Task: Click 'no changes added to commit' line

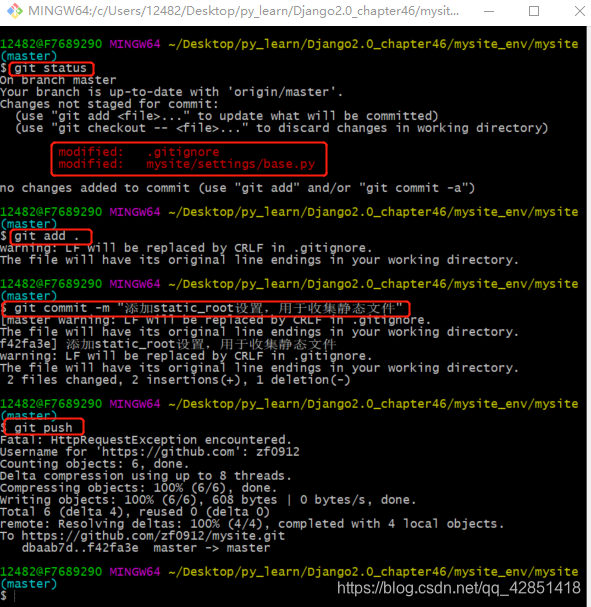Action: pos(237,188)
